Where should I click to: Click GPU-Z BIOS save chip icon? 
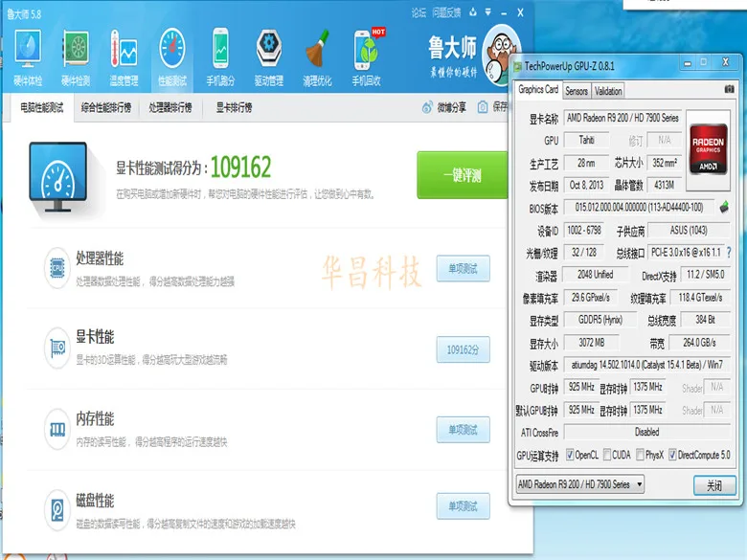(x=724, y=207)
